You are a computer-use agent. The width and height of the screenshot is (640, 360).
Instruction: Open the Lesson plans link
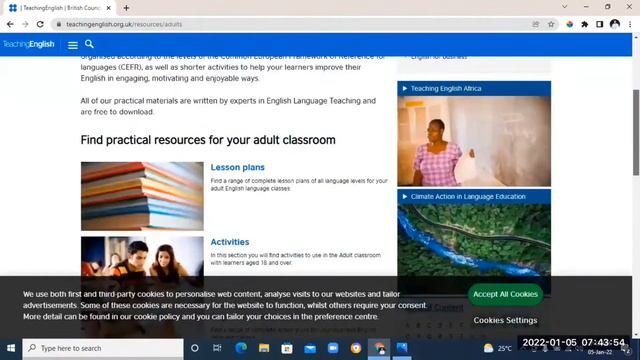coord(238,167)
